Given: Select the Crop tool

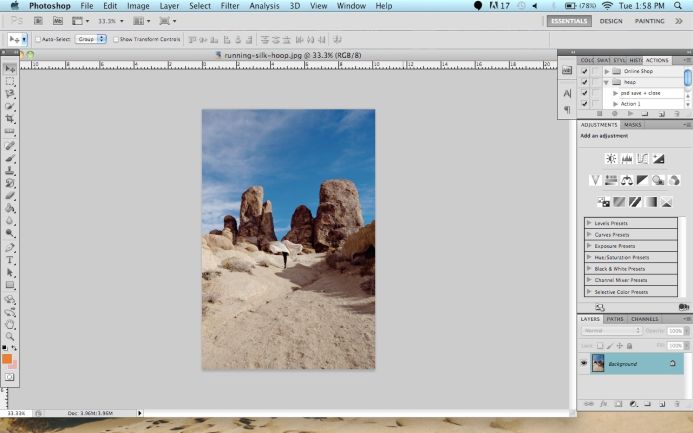Looking at the screenshot, I should 10,118.
